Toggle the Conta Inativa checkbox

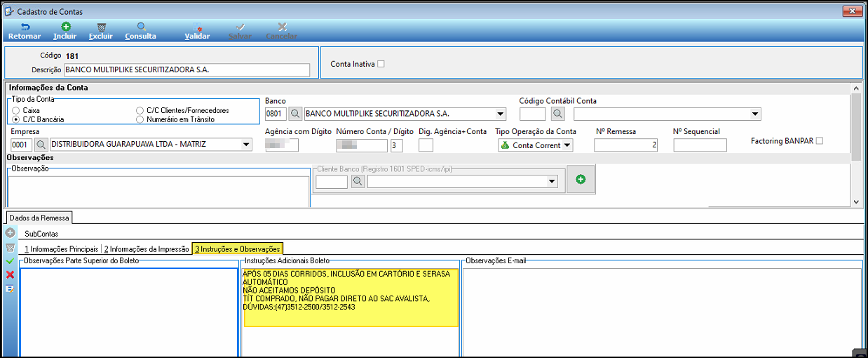[381, 64]
